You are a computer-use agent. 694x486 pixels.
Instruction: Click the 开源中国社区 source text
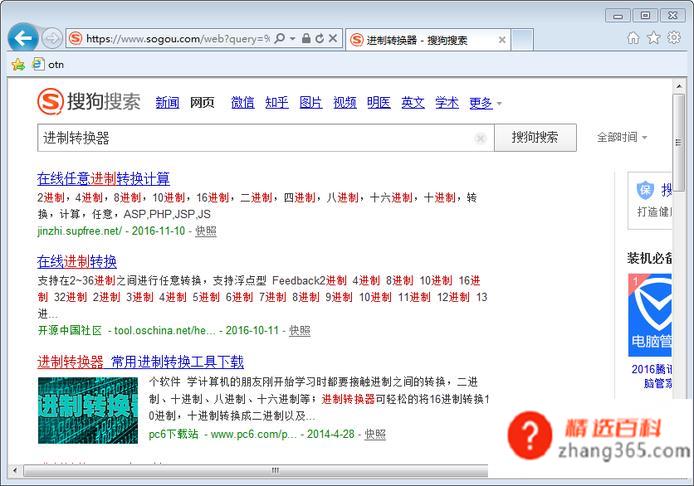(70, 331)
